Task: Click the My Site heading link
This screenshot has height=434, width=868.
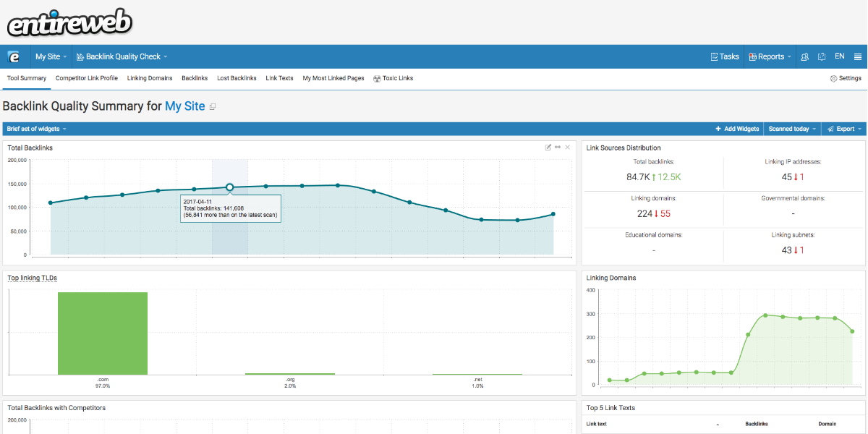Action: (185, 106)
